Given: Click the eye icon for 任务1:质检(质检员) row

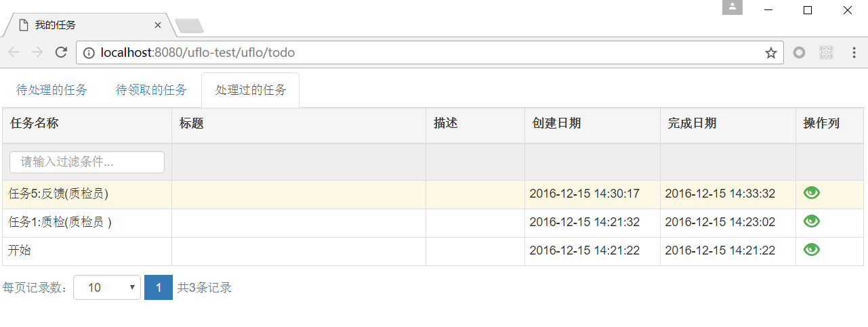Looking at the screenshot, I should [811, 221].
